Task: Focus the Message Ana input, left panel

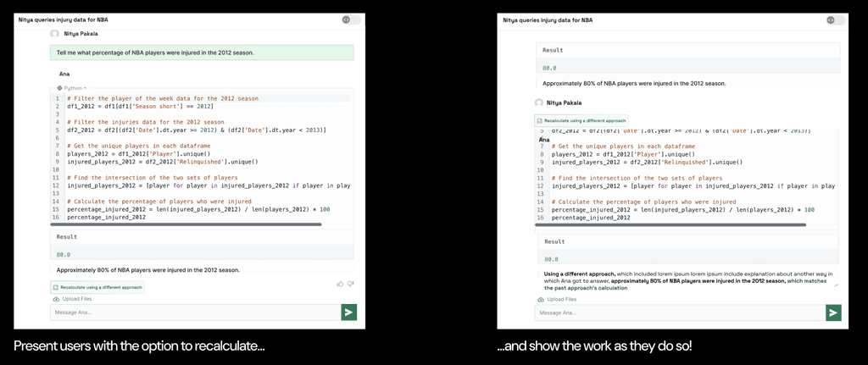Action: pos(196,312)
